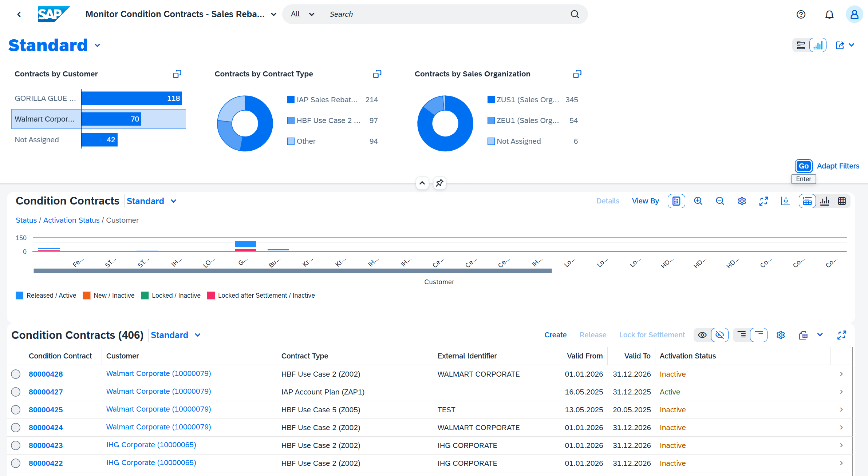Switch to table only view
The width and height of the screenshot is (868, 476).
click(x=842, y=201)
